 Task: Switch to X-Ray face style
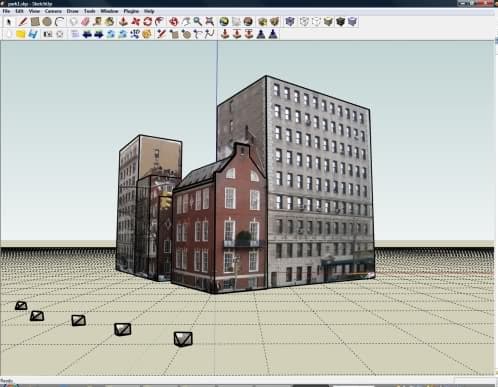click(x=290, y=22)
